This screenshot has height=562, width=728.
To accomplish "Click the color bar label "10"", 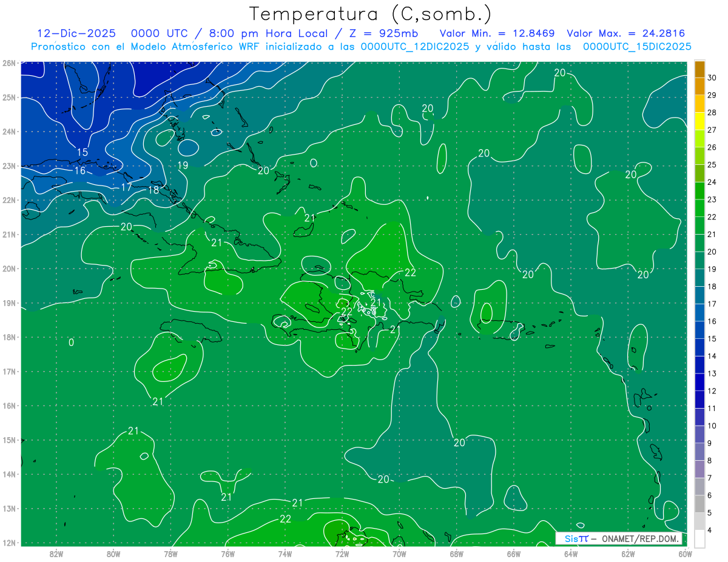I will pyautogui.click(x=712, y=426).
